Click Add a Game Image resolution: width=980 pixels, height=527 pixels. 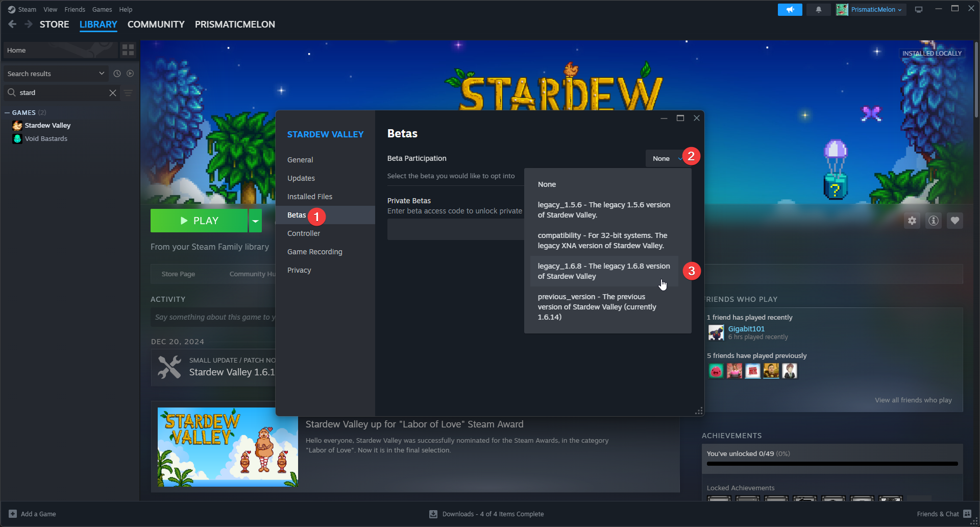[x=33, y=514]
